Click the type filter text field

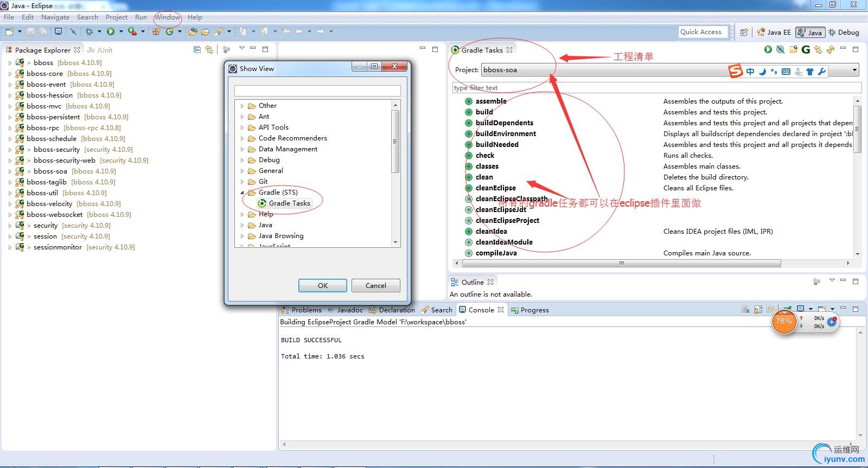(657, 87)
